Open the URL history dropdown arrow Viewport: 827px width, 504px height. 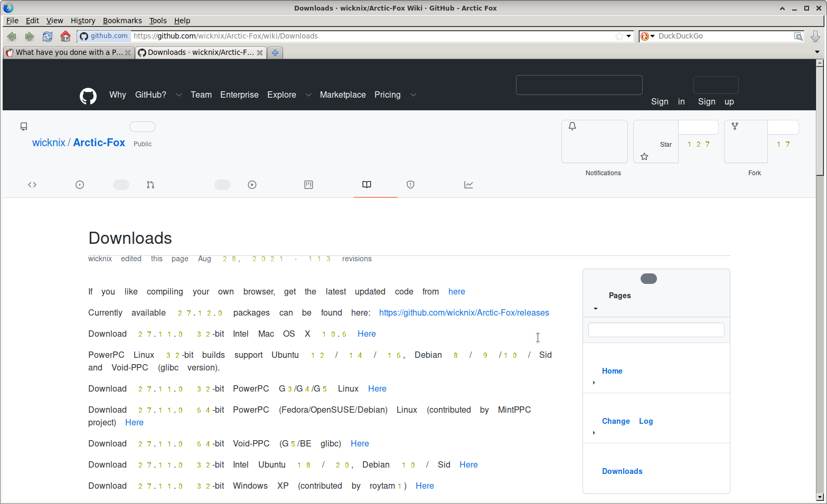628,36
